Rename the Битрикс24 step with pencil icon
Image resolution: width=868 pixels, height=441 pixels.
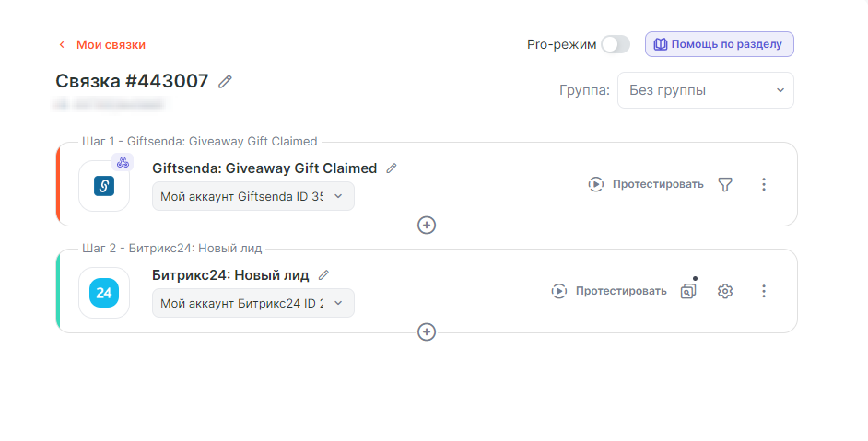[323, 275]
